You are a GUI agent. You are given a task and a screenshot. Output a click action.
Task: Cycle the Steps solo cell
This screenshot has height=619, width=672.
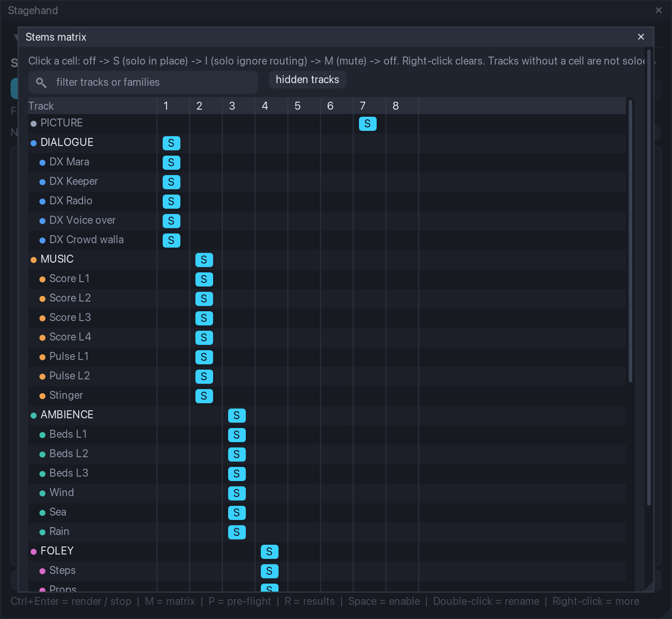pyautogui.click(x=270, y=571)
